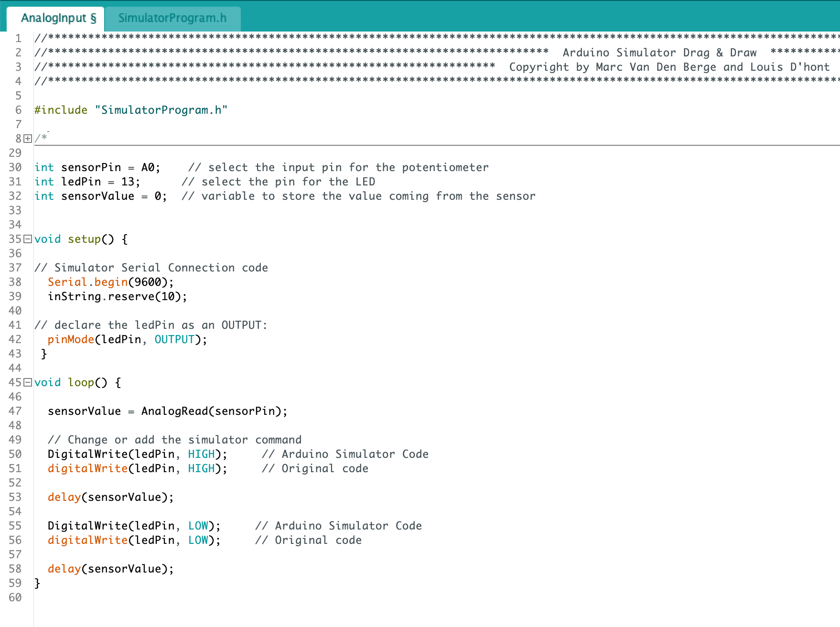The width and height of the screenshot is (840, 627).
Task: Click the section mark on the AnalogInput tab
Action: pos(94,18)
